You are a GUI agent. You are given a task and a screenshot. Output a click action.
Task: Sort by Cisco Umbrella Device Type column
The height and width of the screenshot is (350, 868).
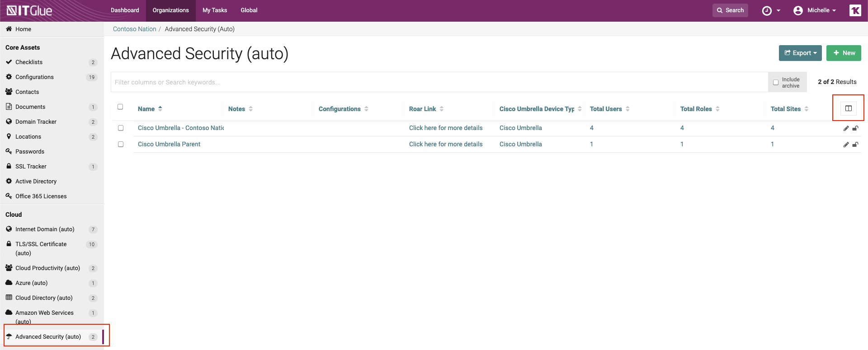pyautogui.click(x=541, y=109)
